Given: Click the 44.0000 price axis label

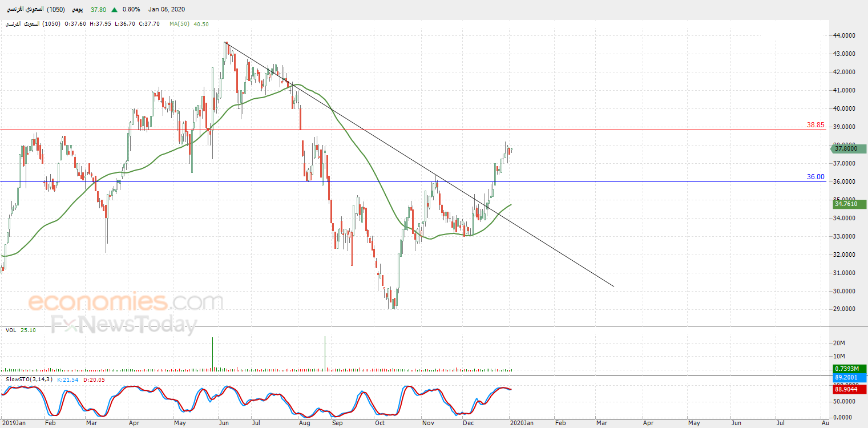Looking at the screenshot, I should point(845,35).
